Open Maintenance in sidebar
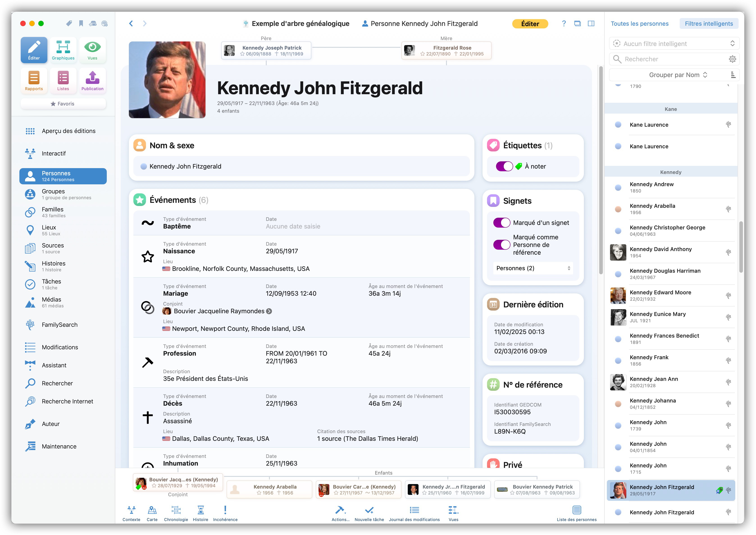This screenshot has height=535, width=756. click(63, 446)
